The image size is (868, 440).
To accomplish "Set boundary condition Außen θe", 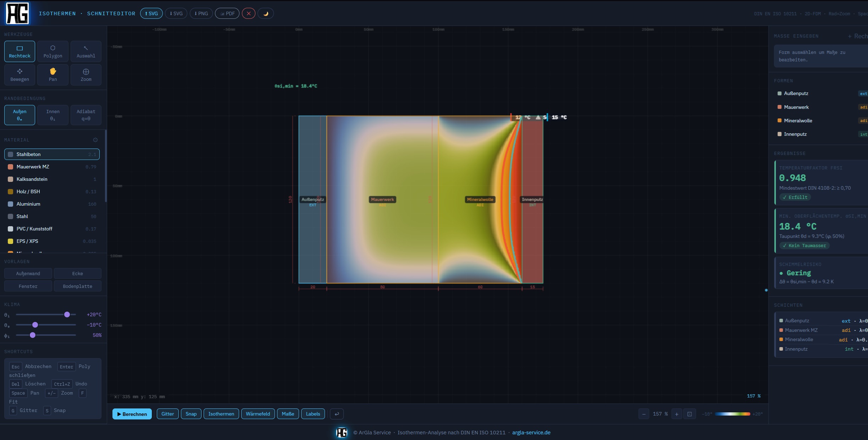I will click(20, 115).
